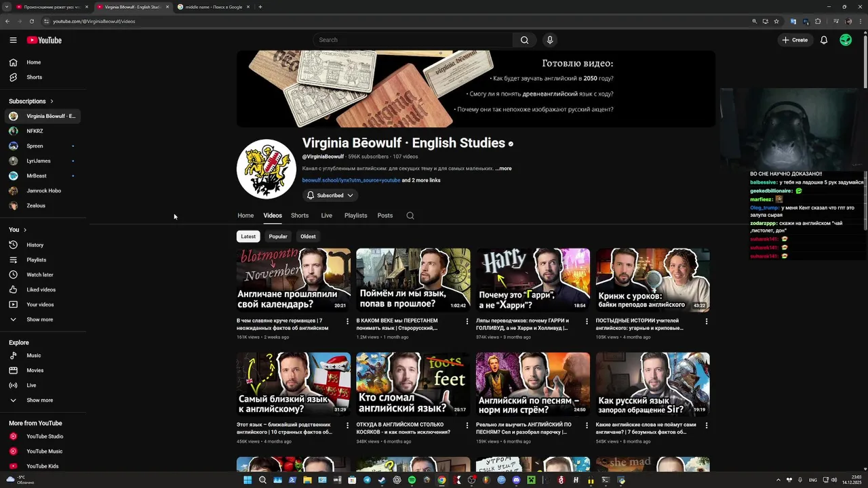
Task: Select the Latest sort chip
Action: point(248,237)
